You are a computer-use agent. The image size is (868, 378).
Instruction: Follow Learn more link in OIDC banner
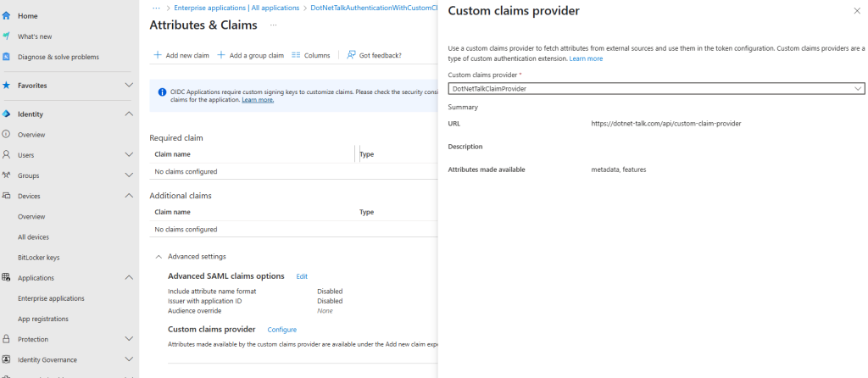[258, 100]
